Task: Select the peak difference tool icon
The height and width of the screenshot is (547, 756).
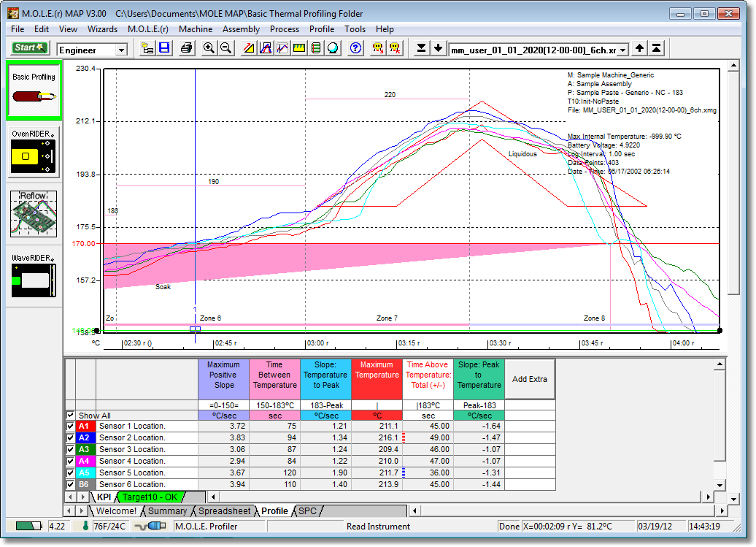Action: click(x=266, y=48)
